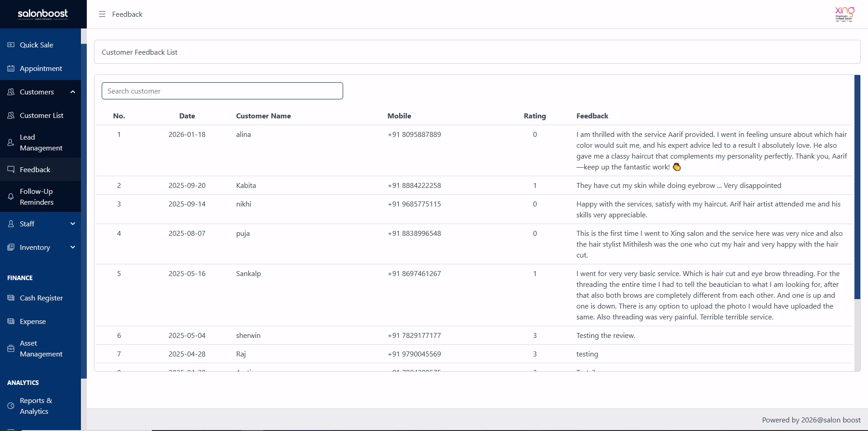Toggle the hamburger menu icon

coord(102,14)
